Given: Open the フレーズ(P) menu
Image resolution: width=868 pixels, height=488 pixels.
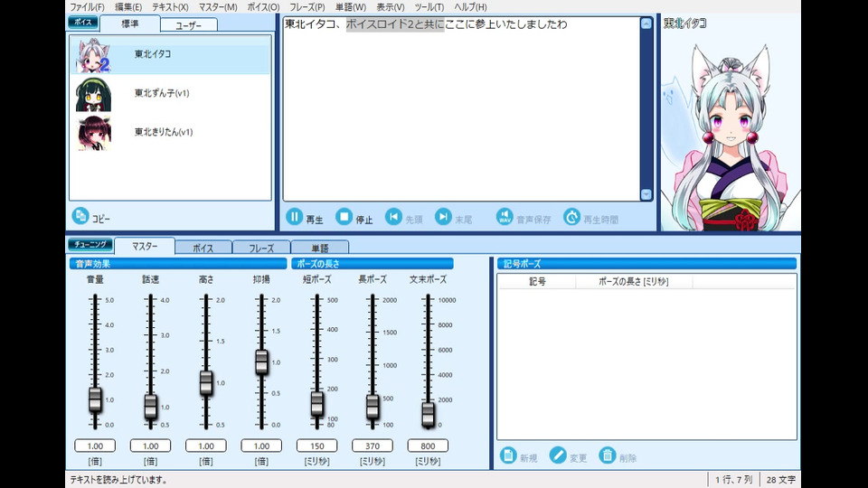Looking at the screenshot, I should click(307, 6).
